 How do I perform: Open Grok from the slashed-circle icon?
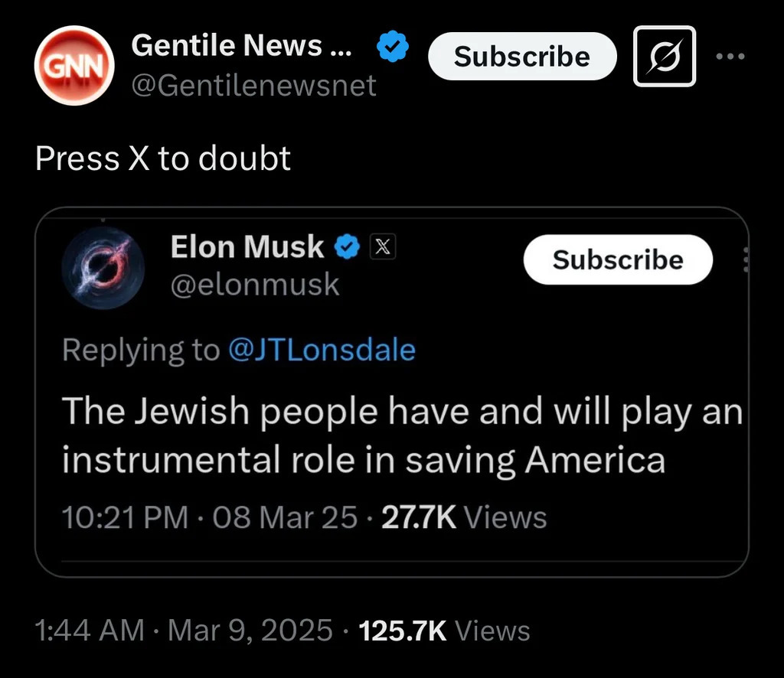click(x=664, y=56)
